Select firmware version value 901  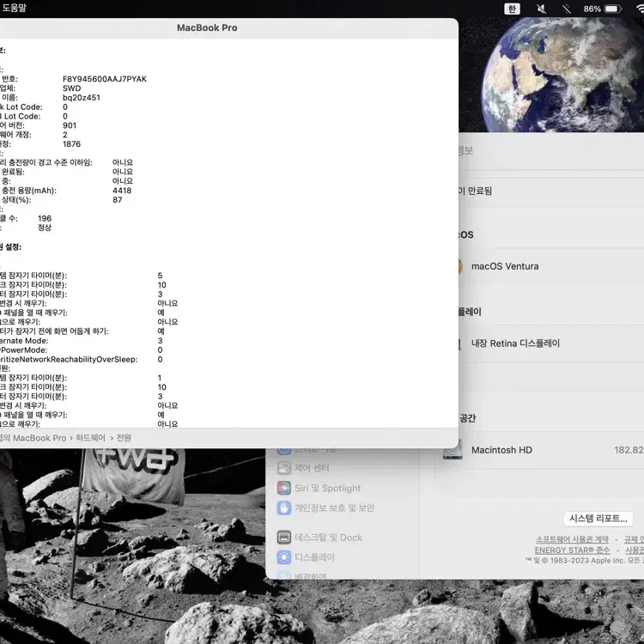70,125
